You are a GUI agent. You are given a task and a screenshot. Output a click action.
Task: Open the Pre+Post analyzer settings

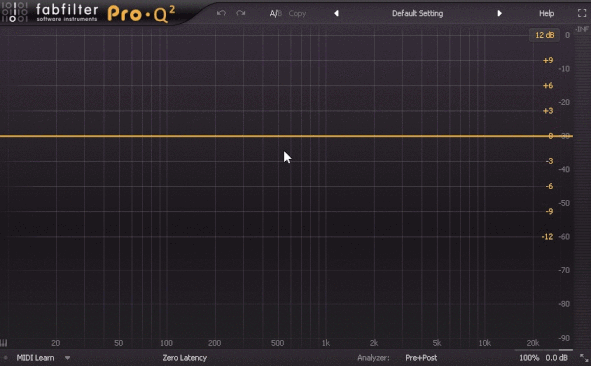[x=421, y=358]
